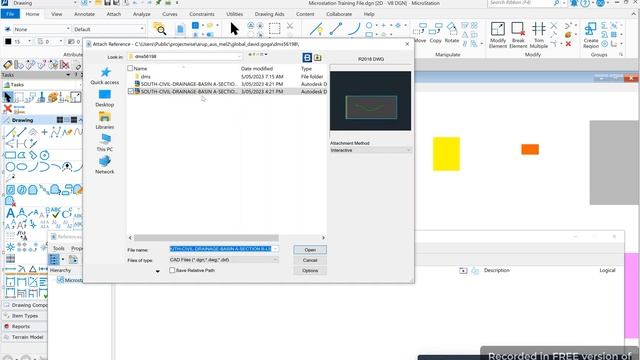Click the Network shortcut in dialog sidebar
Viewport: 640px width, 360px height.
[x=104, y=165]
